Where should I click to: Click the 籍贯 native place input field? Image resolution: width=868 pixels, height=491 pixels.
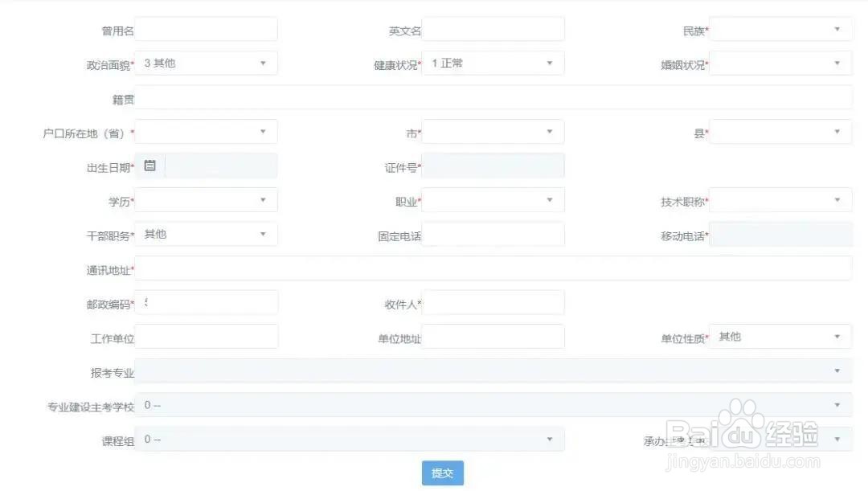(493, 96)
